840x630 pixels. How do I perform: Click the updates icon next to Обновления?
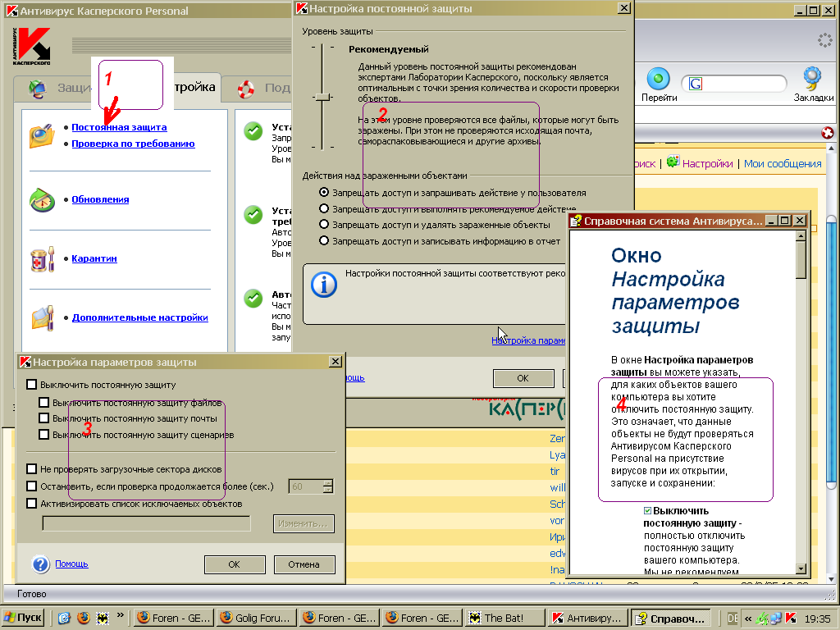point(42,200)
